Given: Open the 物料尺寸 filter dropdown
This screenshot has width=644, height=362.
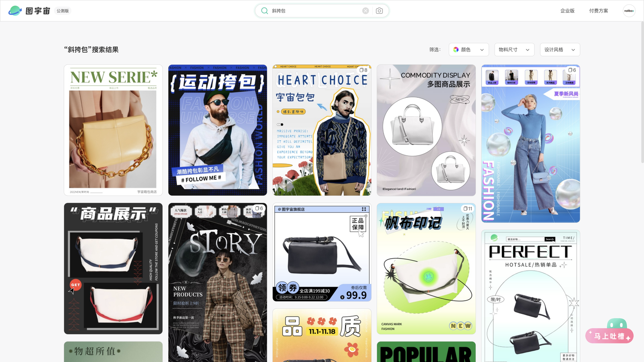Looking at the screenshot, I should coord(514,50).
